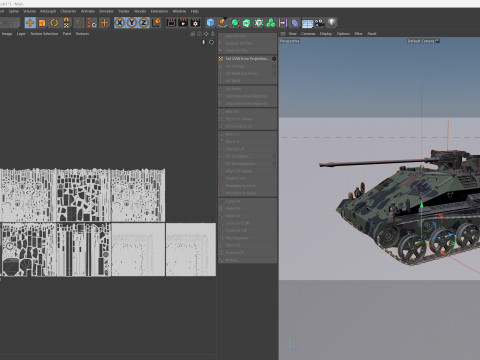Click the green gear-like volume icon
480x360 pixels.
[x=259, y=23]
